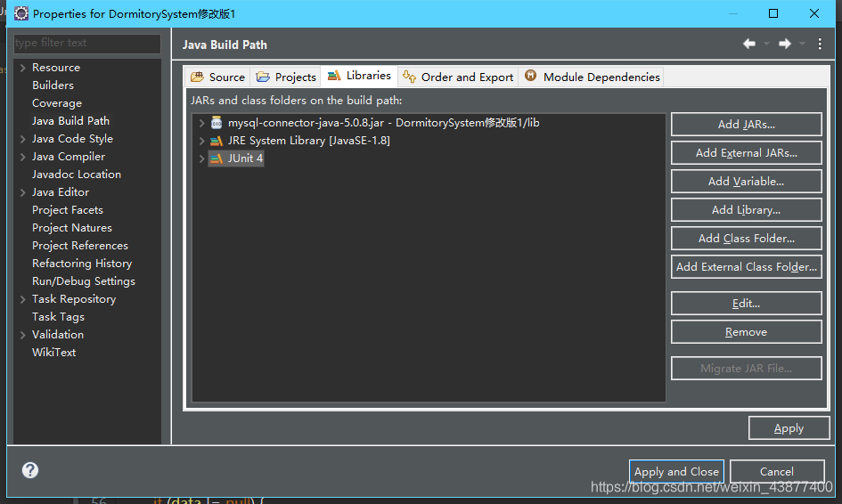This screenshot has height=504, width=842.
Task: Expand the Java Editor node
Action: coord(22,192)
